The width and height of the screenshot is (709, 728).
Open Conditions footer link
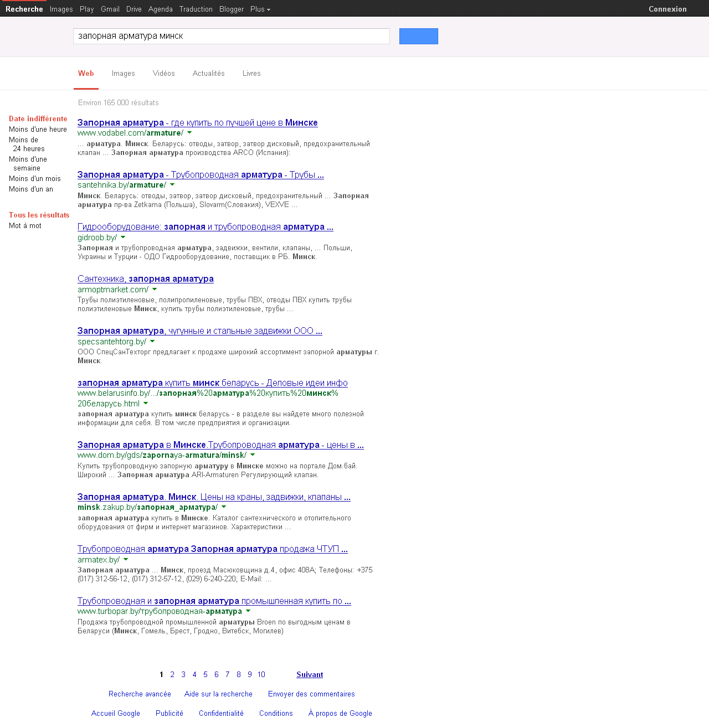click(x=276, y=713)
